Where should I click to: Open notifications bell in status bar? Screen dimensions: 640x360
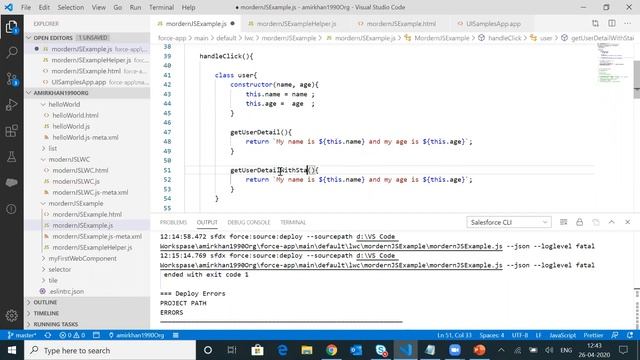tap(630, 335)
